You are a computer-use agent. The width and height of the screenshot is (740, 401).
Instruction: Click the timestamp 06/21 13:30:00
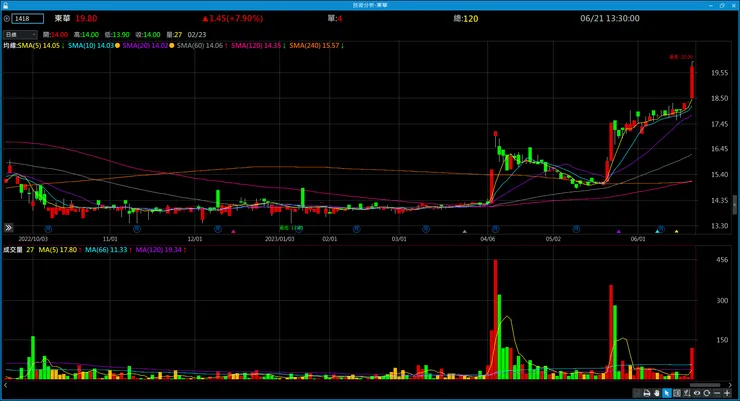[610, 18]
